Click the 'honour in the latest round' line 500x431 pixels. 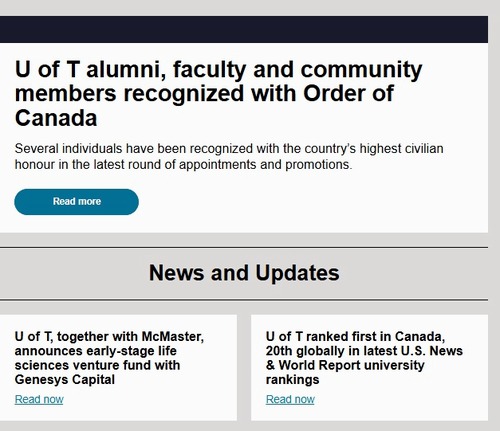[183, 164]
